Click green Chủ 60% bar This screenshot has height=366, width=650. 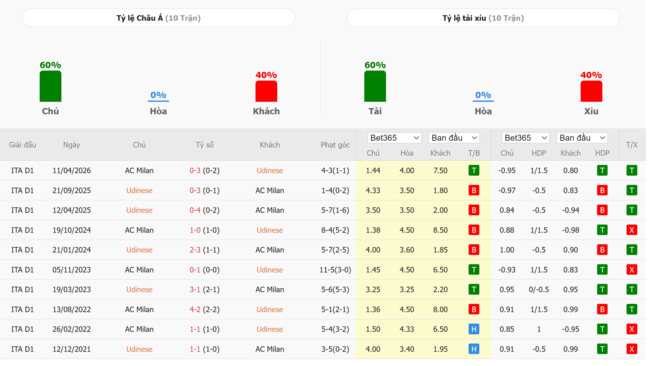(x=50, y=86)
